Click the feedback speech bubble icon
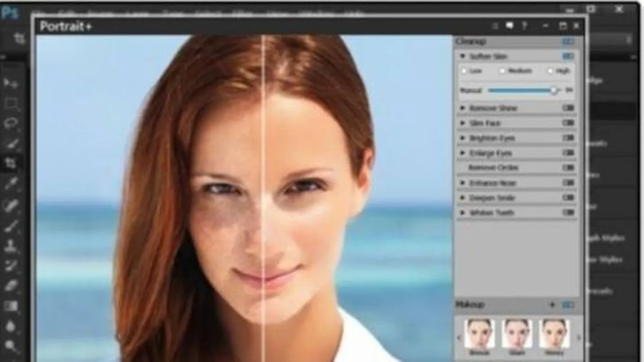The image size is (644, 362). [510, 26]
